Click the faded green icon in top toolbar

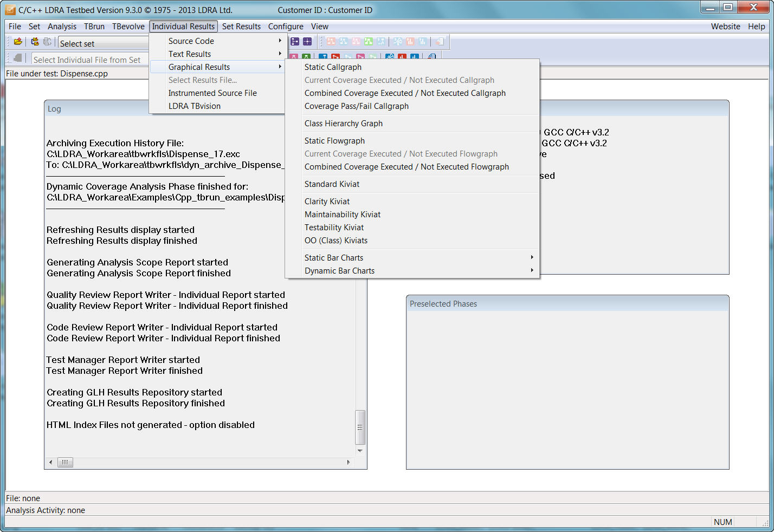pyautogui.click(x=369, y=42)
